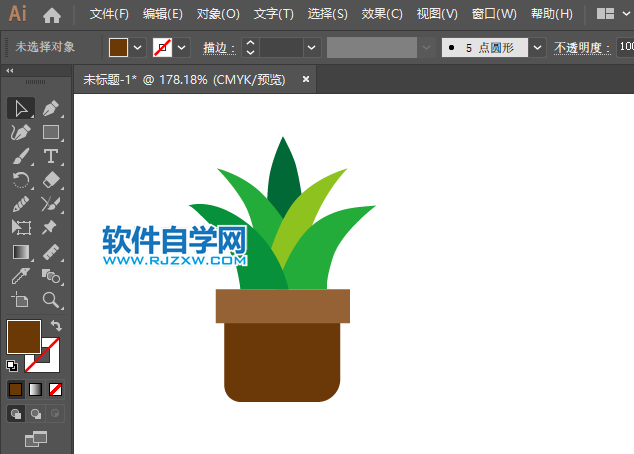Viewport: 634px width, 454px height.
Task: Open the workspace layout switcher icon
Action: point(605,14)
